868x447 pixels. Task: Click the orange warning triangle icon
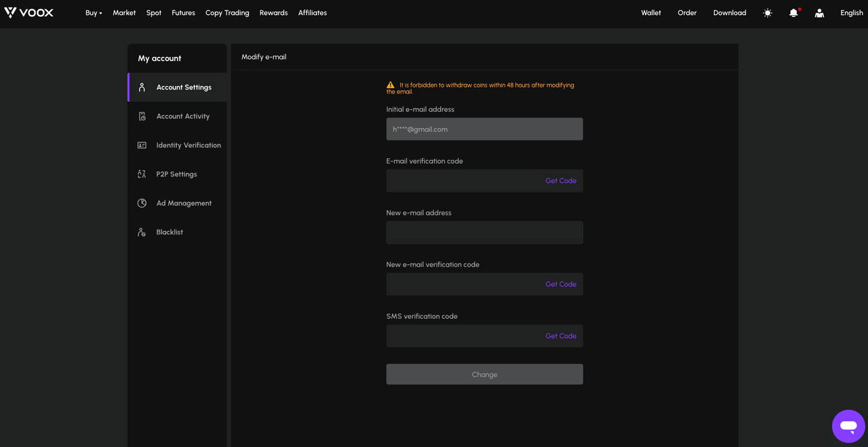[391, 85]
